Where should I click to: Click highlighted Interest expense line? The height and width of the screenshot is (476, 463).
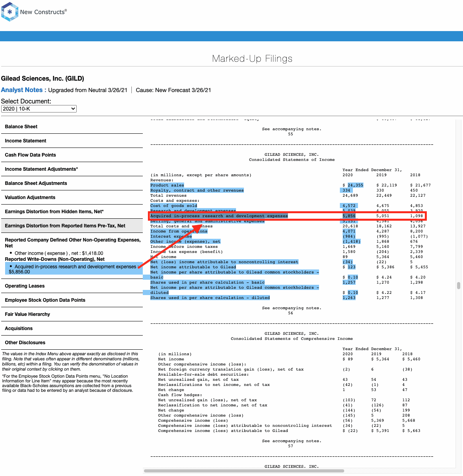[171, 236]
